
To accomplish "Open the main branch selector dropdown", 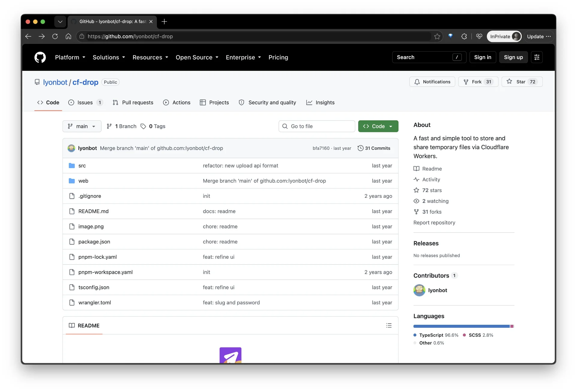I will coord(82,126).
